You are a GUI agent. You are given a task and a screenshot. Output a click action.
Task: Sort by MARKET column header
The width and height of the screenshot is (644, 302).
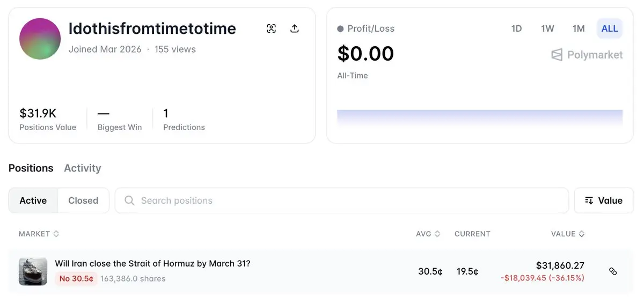tap(39, 234)
